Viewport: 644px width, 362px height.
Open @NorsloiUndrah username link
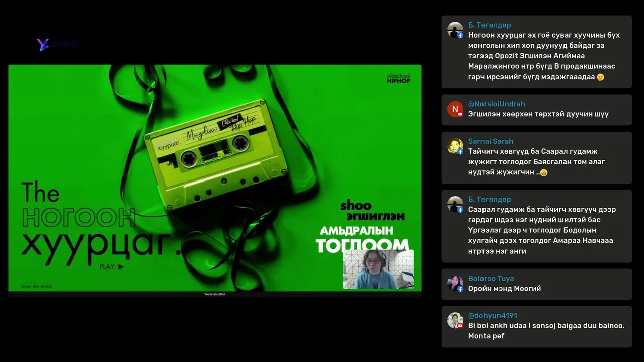[x=497, y=104]
